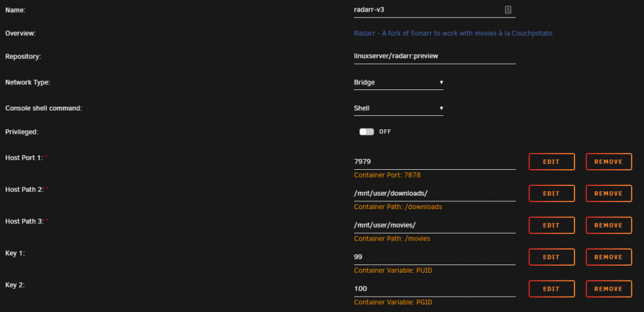Image resolution: width=644 pixels, height=312 pixels.
Task: Click the Host Port 1 value field
Action: coord(435,161)
